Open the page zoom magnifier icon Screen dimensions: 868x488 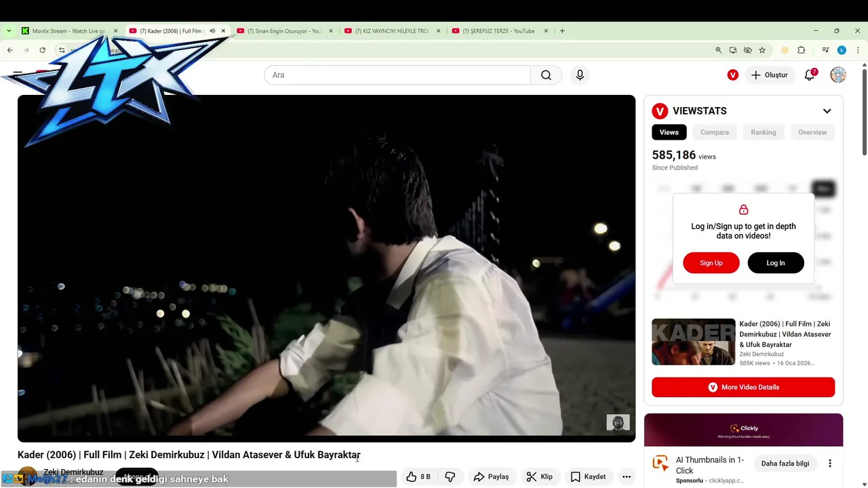719,50
